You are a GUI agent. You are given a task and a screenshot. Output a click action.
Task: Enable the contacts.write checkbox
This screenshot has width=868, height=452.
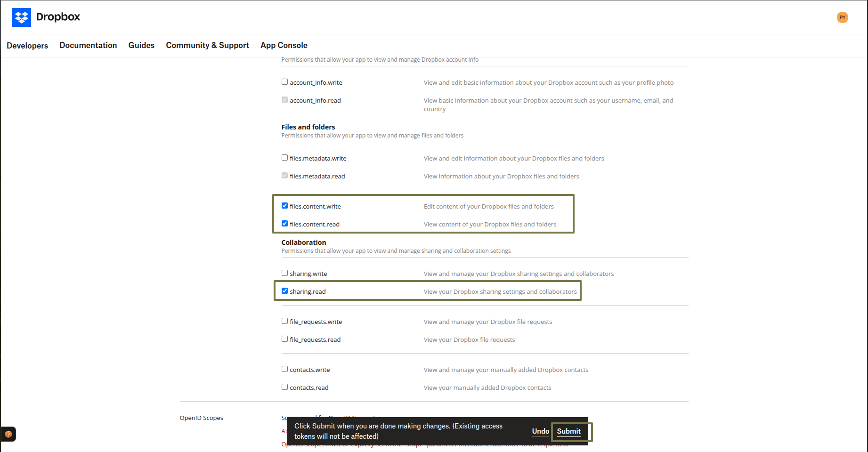pos(284,369)
